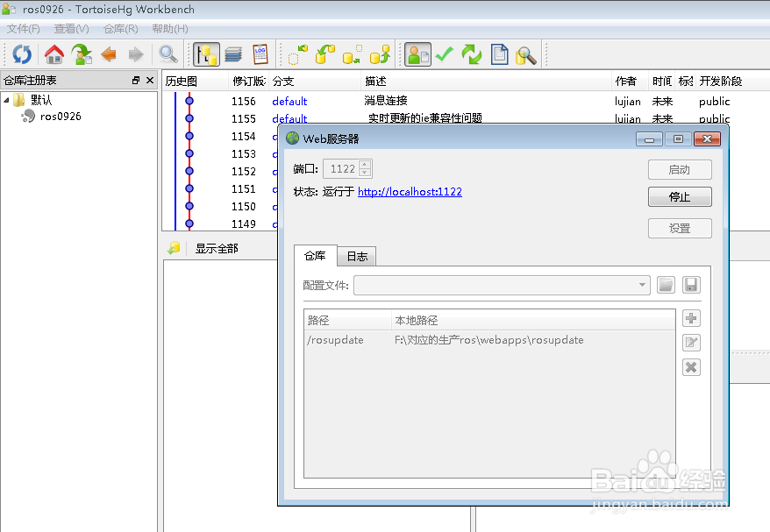This screenshot has width=770, height=532.
Task: Open the http://localhost:1122 link
Action: [x=410, y=192]
